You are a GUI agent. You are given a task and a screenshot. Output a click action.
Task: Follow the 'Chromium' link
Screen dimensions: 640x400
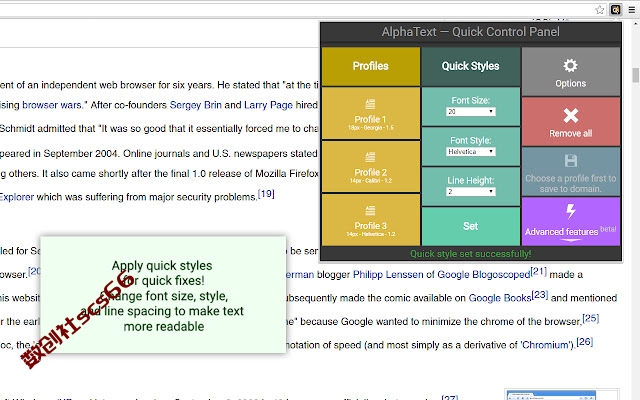point(545,345)
